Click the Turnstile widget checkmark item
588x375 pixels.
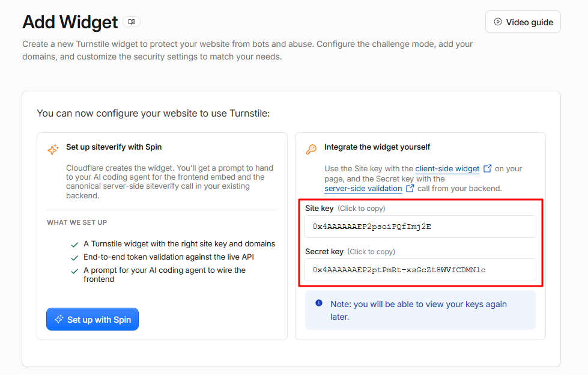(x=173, y=244)
